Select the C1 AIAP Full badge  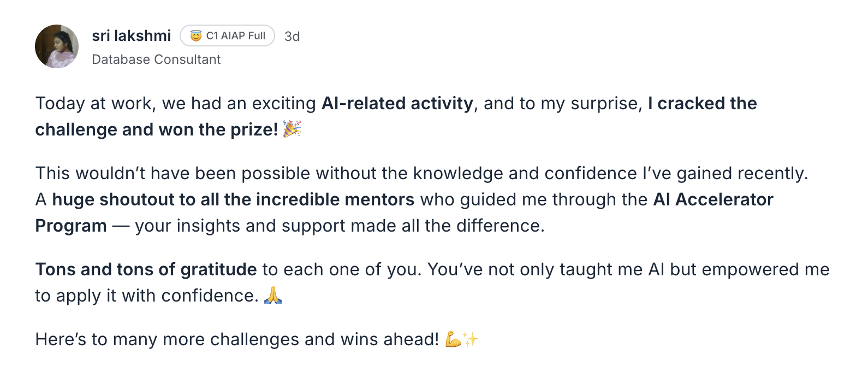[227, 36]
